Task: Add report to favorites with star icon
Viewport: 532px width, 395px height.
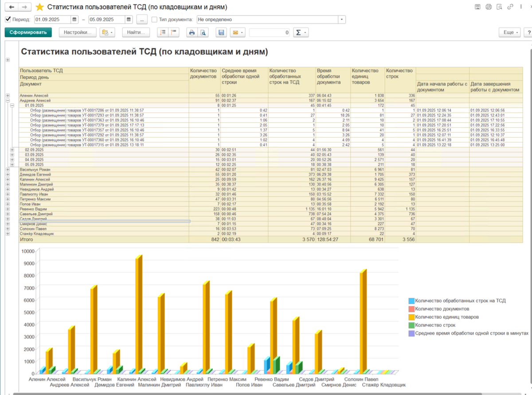Action: point(39,7)
